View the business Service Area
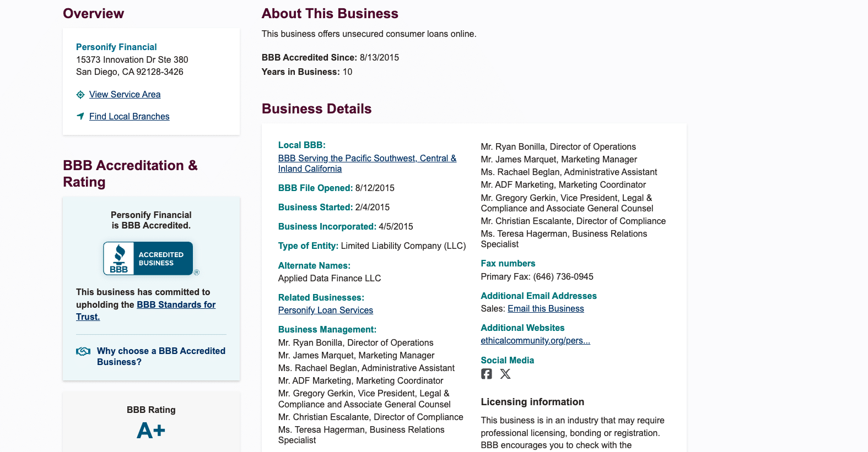Image resolution: width=868 pixels, height=452 pixels. [x=125, y=94]
